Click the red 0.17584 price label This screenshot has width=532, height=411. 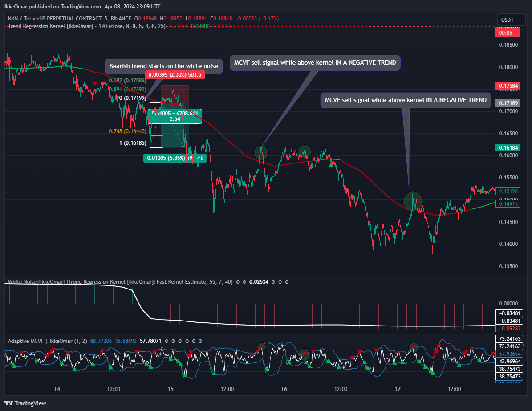pos(508,86)
